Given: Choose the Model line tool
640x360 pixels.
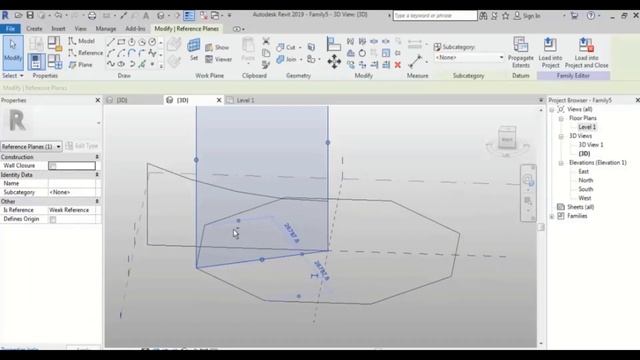Looking at the screenshot, I should click(81, 41).
